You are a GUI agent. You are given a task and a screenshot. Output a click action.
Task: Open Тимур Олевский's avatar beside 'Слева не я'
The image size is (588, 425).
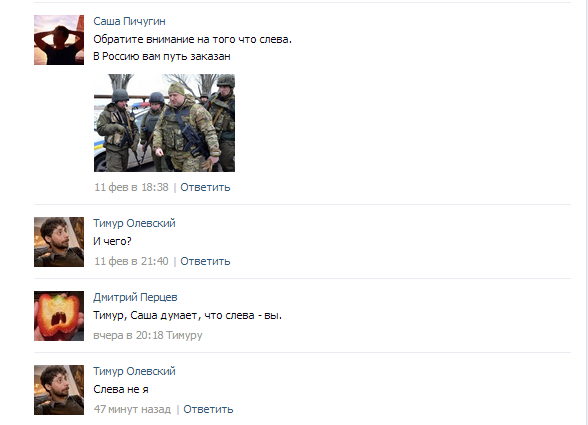pyautogui.click(x=59, y=390)
